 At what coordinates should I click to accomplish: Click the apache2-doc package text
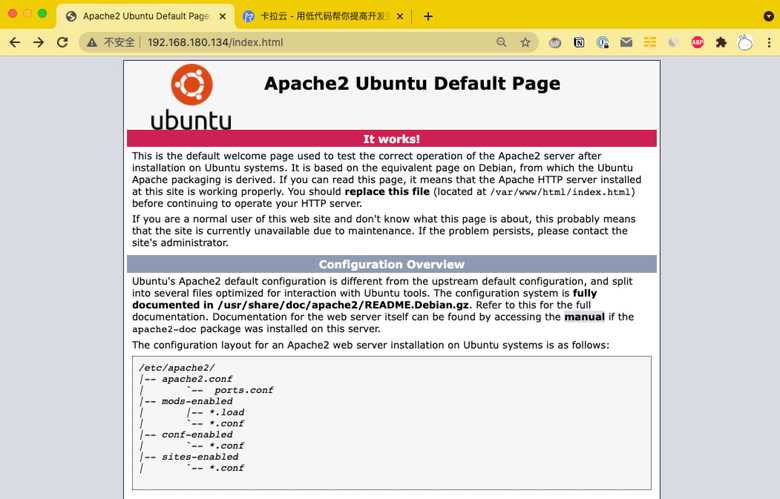[x=164, y=329]
